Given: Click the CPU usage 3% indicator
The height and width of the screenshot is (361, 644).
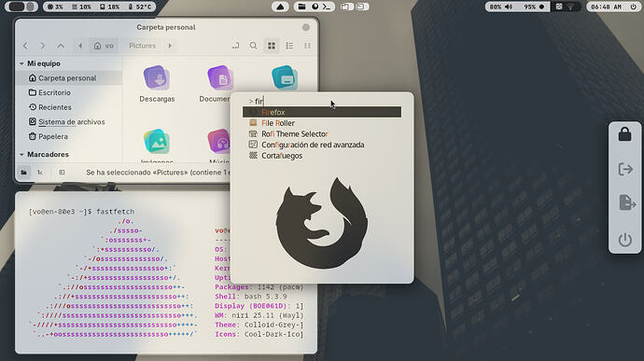Looking at the screenshot, I should point(55,7).
